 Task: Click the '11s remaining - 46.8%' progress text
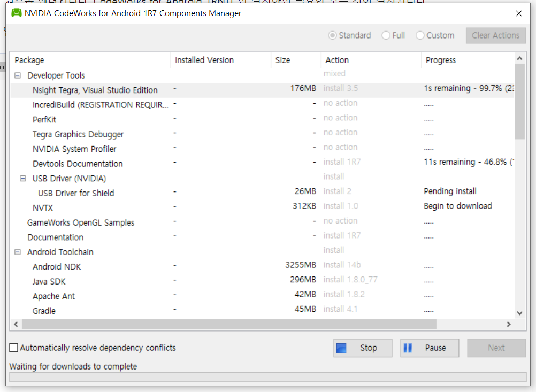coord(468,162)
